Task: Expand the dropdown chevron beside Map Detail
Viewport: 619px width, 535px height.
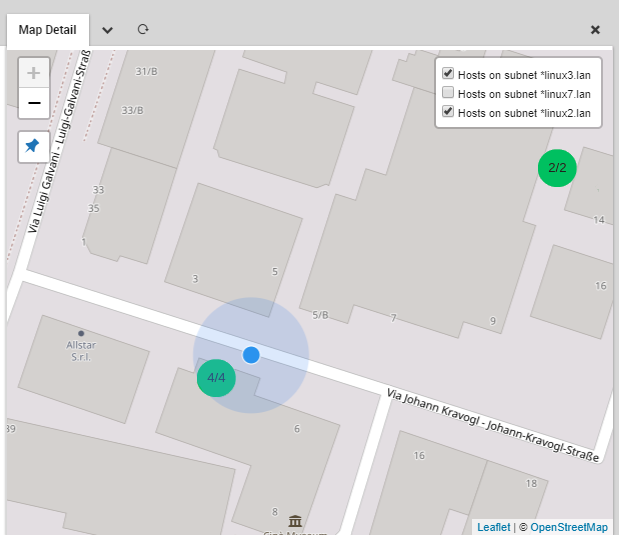Action: pos(108,30)
